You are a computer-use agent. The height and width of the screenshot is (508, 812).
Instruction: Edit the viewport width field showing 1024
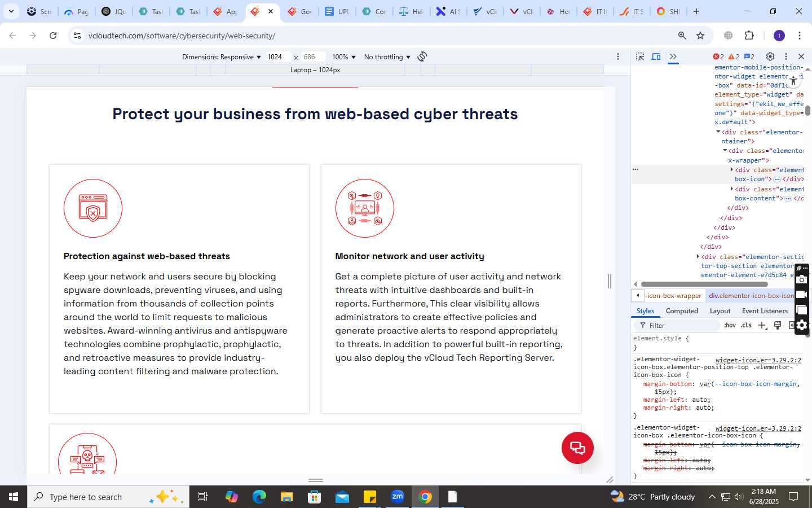click(279, 57)
